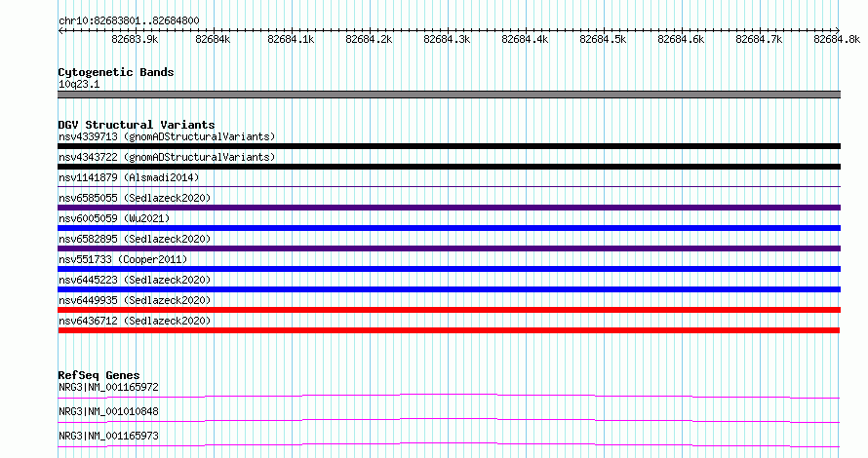Viewport: 868px width, 458px height.
Task: Select the thin purple line below nsv1141879
Action: pos(449,186)
